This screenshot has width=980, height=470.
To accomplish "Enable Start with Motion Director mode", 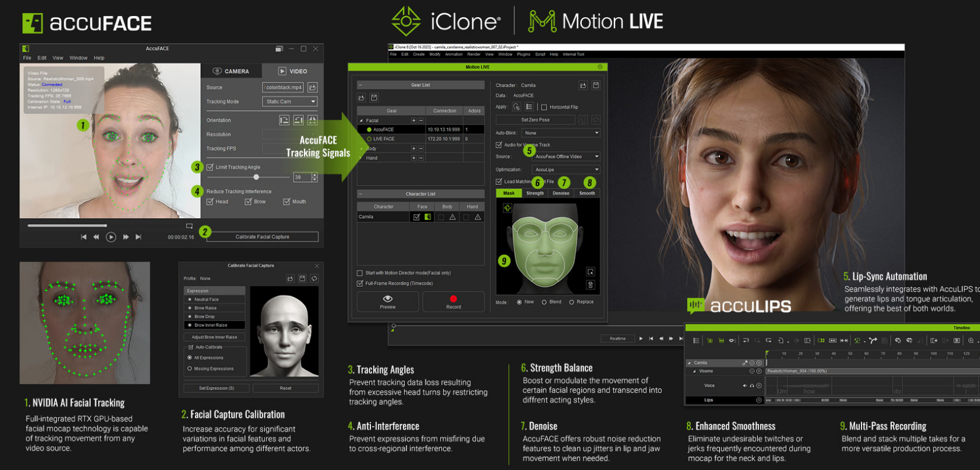I will pyautogui.click(x=360, y=273).
